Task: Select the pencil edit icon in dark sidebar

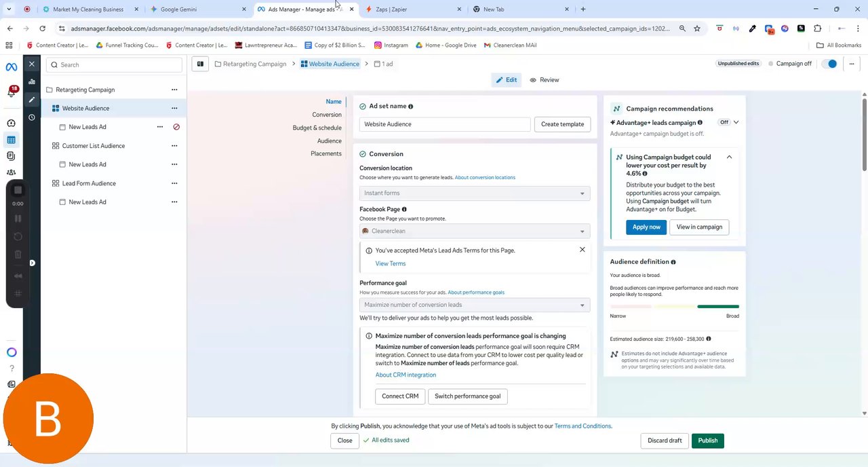Action: click(31, 100)
